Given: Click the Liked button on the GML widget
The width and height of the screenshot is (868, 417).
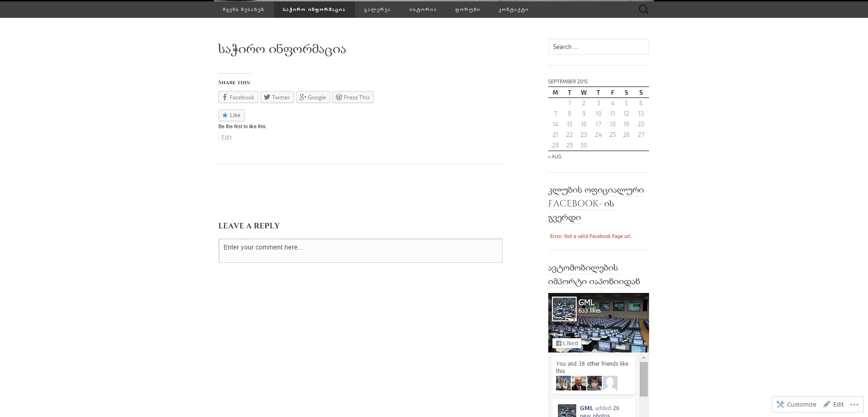Looking at the screenshot, I should (567, 343).
